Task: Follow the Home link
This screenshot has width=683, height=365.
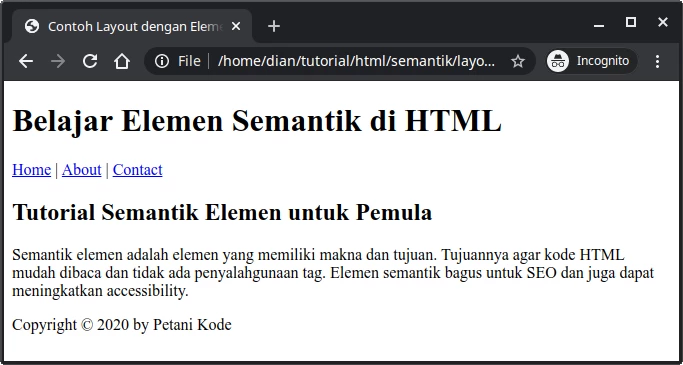Action: tap(31, 169)
